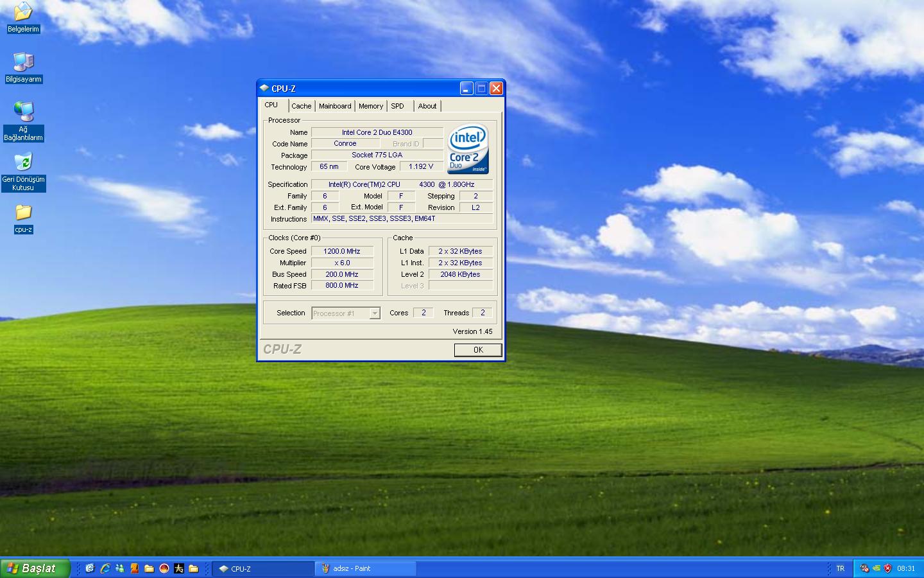924x578 pixels.
Task: Click the Rated FSB value 800.0 MHz
Action: (342, 285)
